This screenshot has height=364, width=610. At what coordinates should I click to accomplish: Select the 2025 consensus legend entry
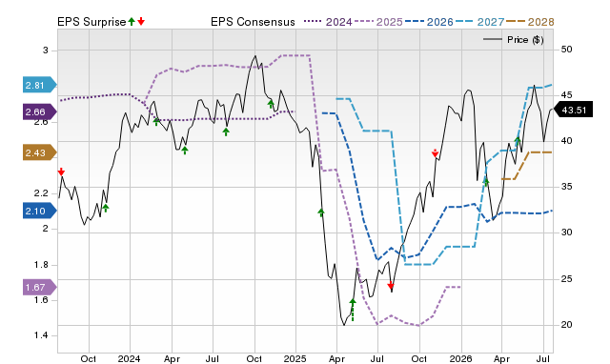pyautogui.click(x=378, y=22)
